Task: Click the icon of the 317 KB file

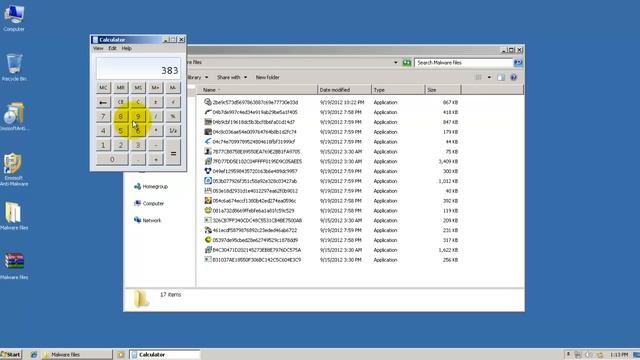Action: [208, 240]
